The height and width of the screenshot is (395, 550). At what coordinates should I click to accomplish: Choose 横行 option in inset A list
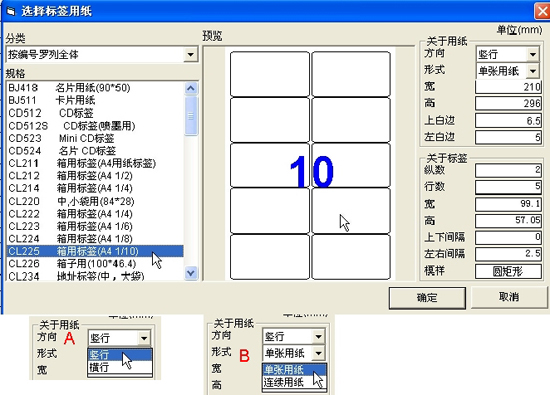tap(120, 367)
